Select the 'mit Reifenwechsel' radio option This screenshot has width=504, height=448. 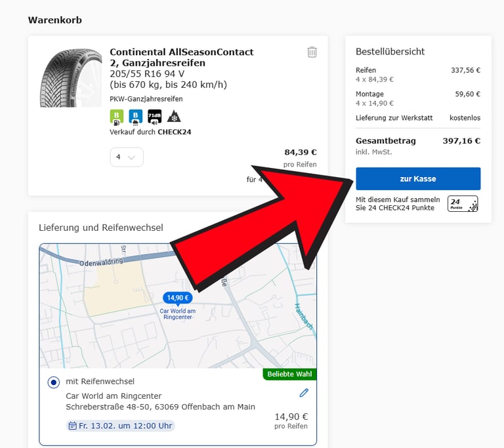(53, 382)
